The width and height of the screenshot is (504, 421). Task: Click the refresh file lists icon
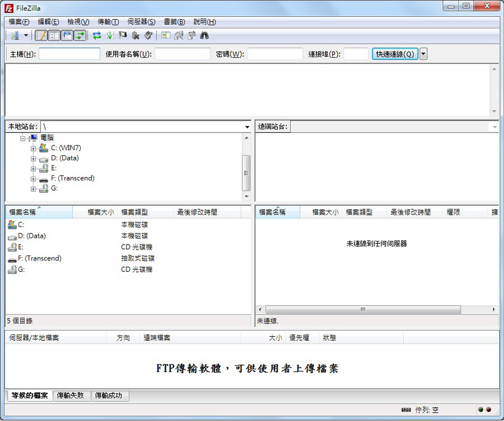coord(97,36)
